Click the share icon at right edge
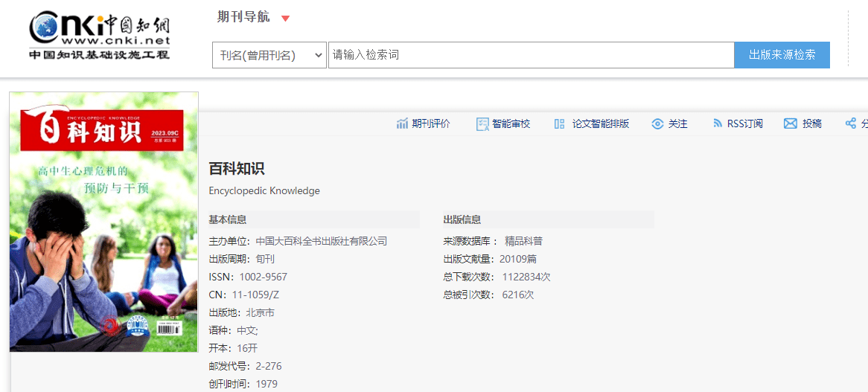 pyautogui.click(x=851, y=123)
